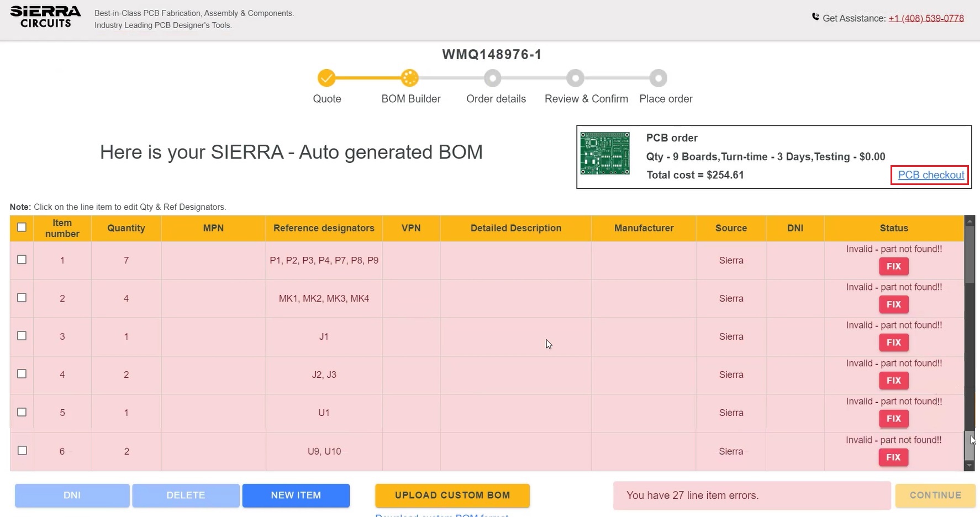Click the Order details step circle

[492, 78]
